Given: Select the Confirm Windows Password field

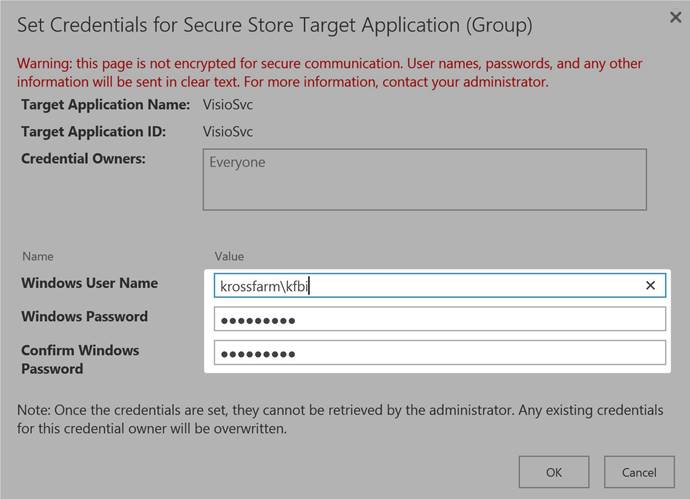Looking at the screenshot, I should [x=440, y=353].
